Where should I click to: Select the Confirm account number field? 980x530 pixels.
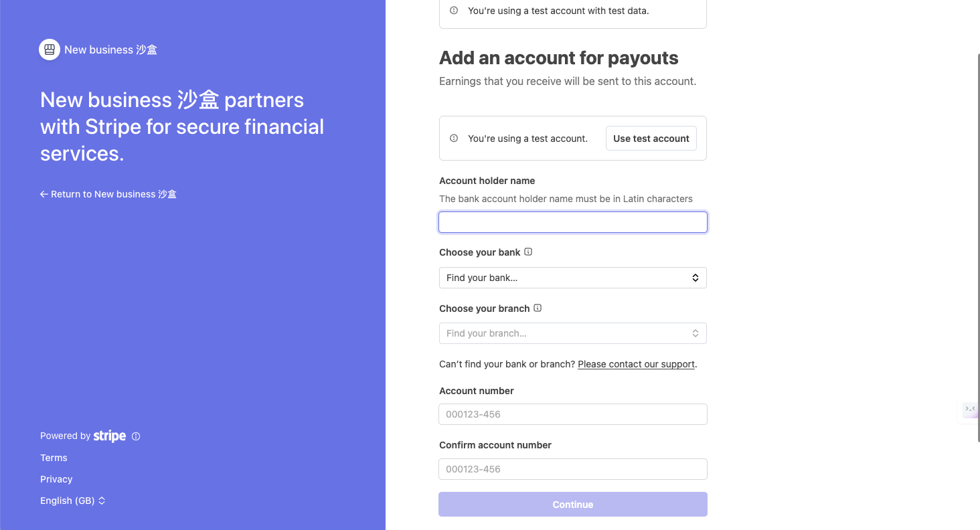pos(572,469)
